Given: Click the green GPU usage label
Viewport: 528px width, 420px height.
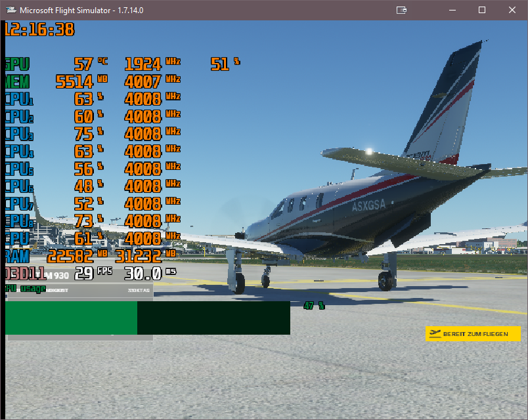Looking at the screenshot, I should pyautogui.click(x=25, y=289).
